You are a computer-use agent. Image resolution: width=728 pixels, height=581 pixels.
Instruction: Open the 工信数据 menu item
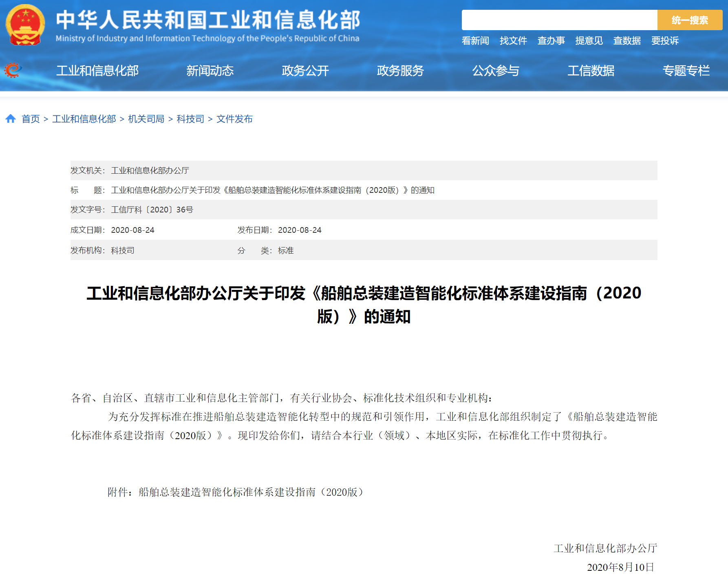[591, 71]
